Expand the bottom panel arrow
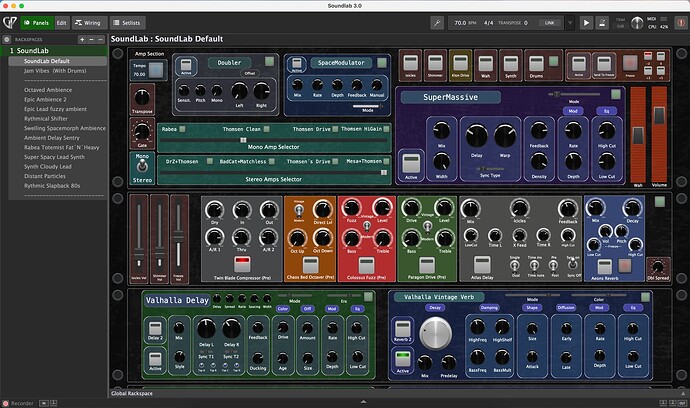Image resolution: width=690 pixels, height=408 pixels. (363, 402)
